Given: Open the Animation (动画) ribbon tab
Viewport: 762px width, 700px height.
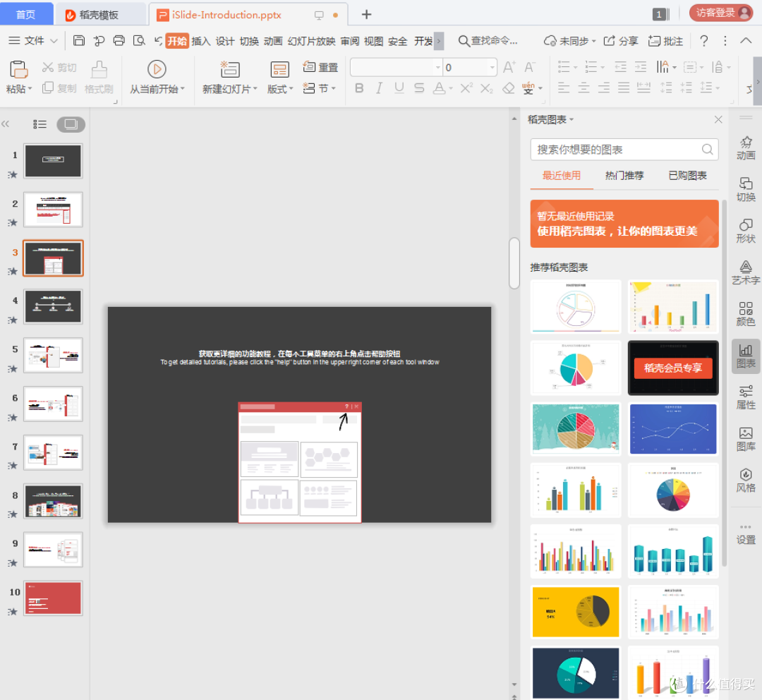Looking at the screenshot, I should click(x=273, y=41).
